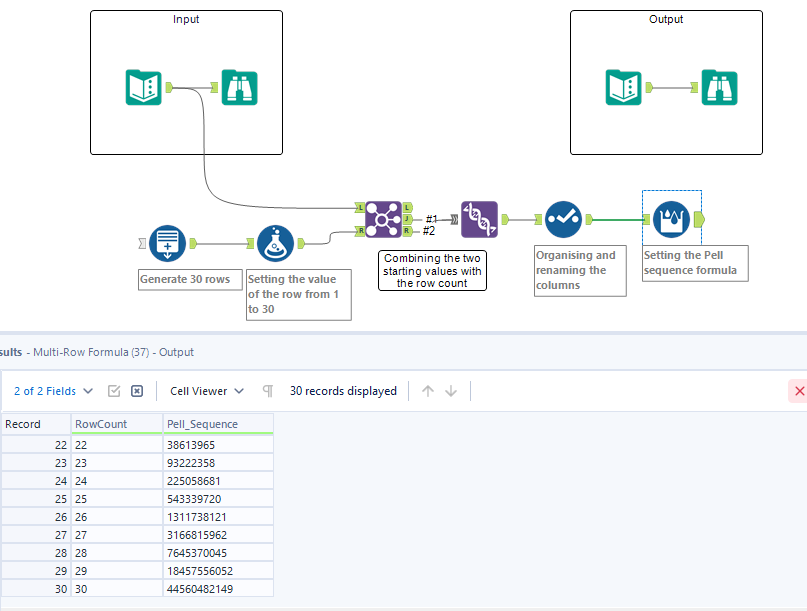Click the Join tool L input anchor
Screen dimensions: 807x611
[360, 208]
